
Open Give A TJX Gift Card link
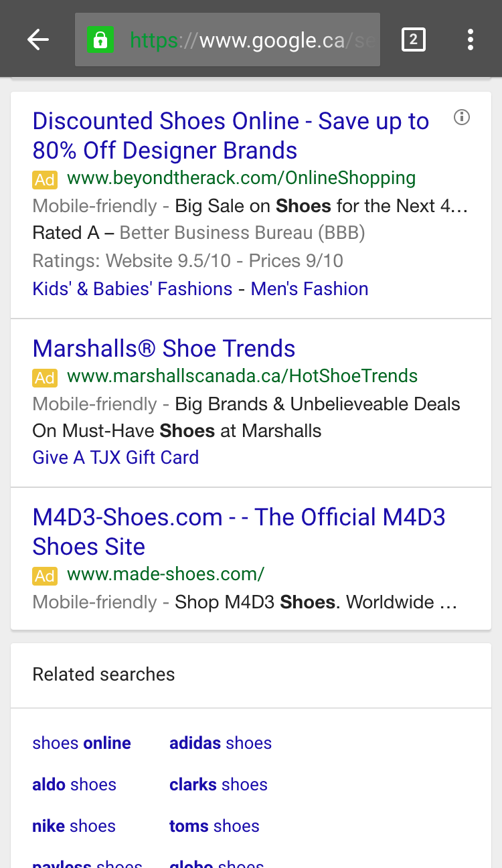116,458
